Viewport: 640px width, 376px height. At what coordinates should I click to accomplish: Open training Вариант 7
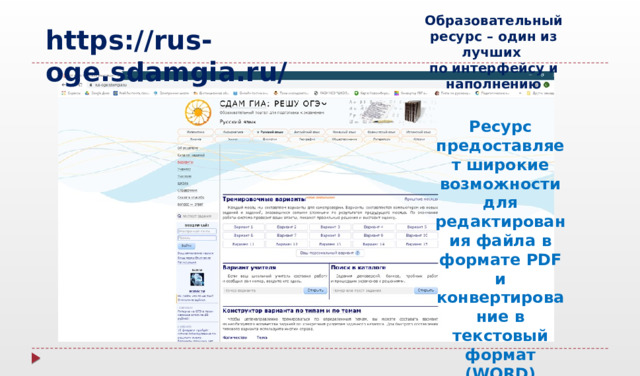point(287,236)
